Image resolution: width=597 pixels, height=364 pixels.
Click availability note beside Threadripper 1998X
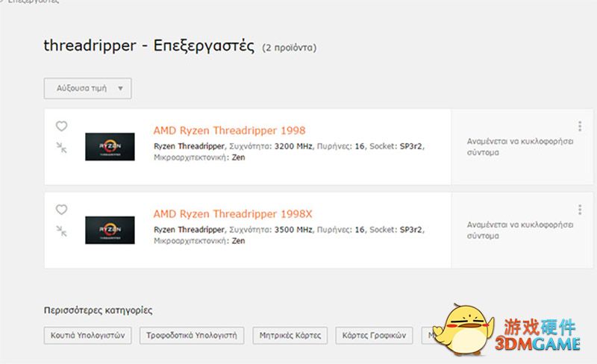tap(520, 230)
